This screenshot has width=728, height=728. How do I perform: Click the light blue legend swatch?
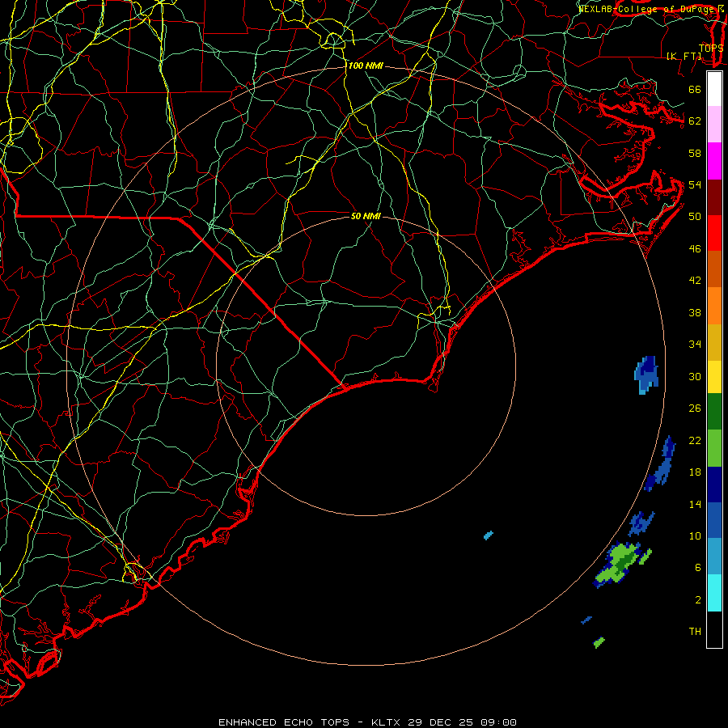point(714,557)
